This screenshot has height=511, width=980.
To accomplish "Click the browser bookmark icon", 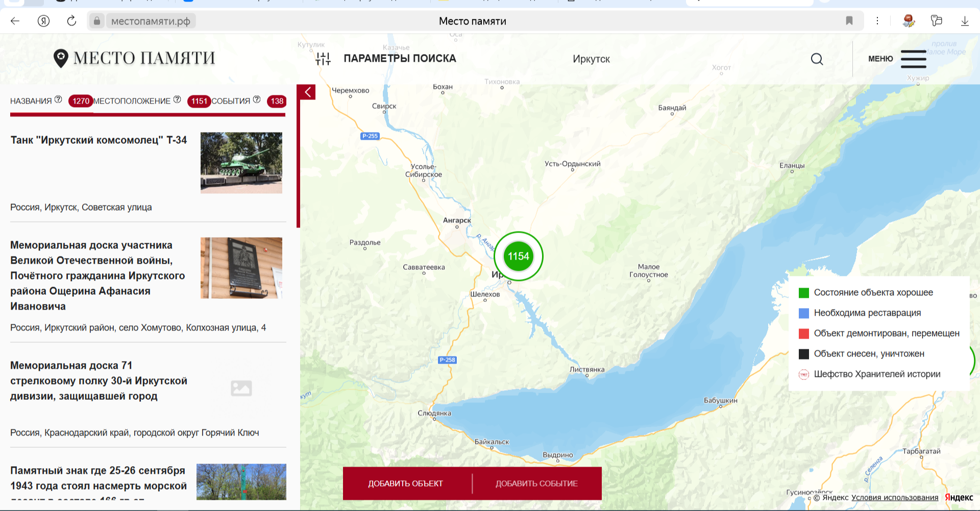I will click(x=849, y=21).
